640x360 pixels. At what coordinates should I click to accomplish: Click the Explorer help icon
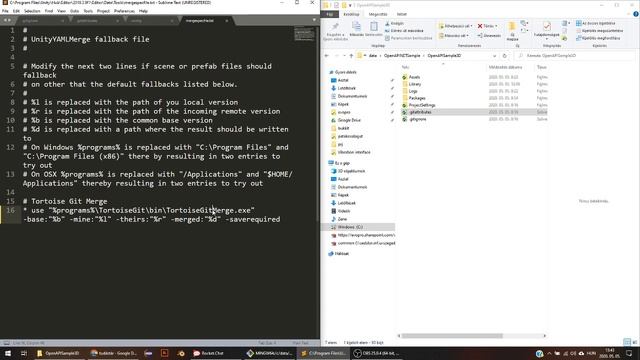tap(636, 14)
